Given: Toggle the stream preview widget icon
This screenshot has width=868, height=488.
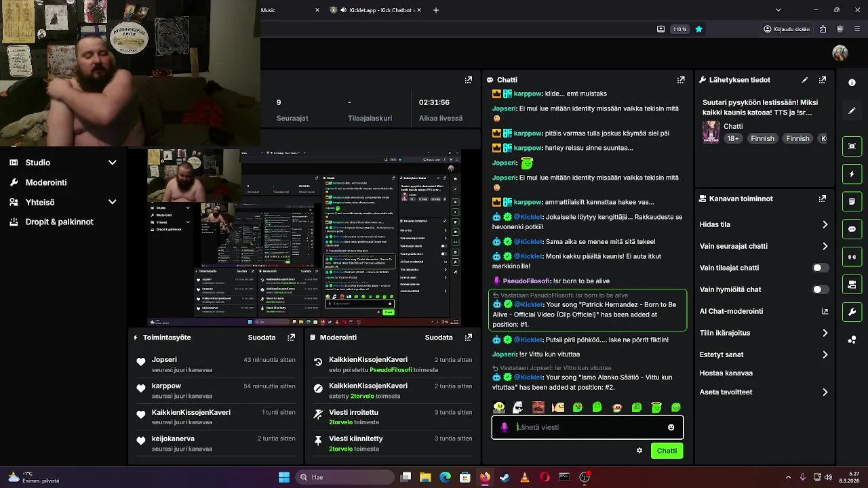Looking at the screenshot, I should coord(852,146).
